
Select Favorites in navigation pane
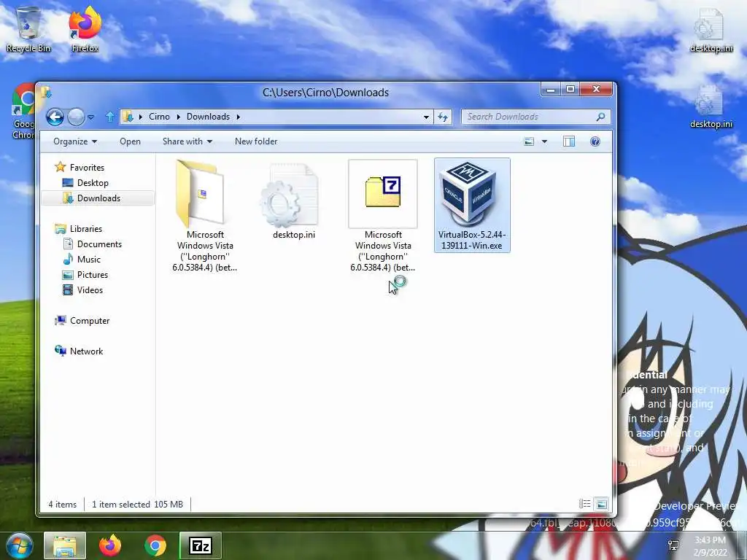pos(80,168)
